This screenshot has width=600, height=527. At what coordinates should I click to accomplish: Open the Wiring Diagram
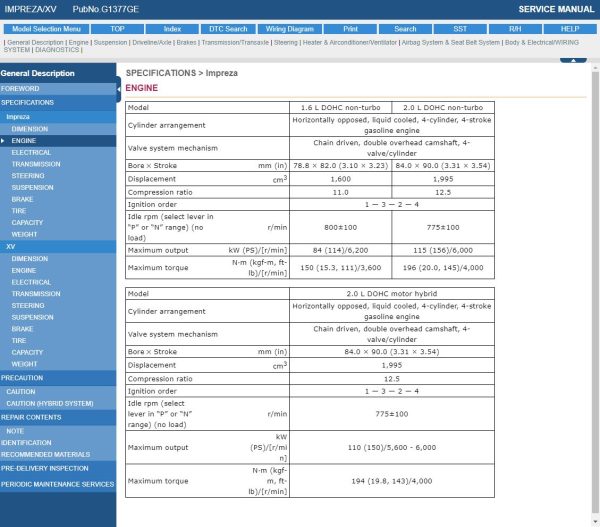pyautogui.click(x=290, y=29)
